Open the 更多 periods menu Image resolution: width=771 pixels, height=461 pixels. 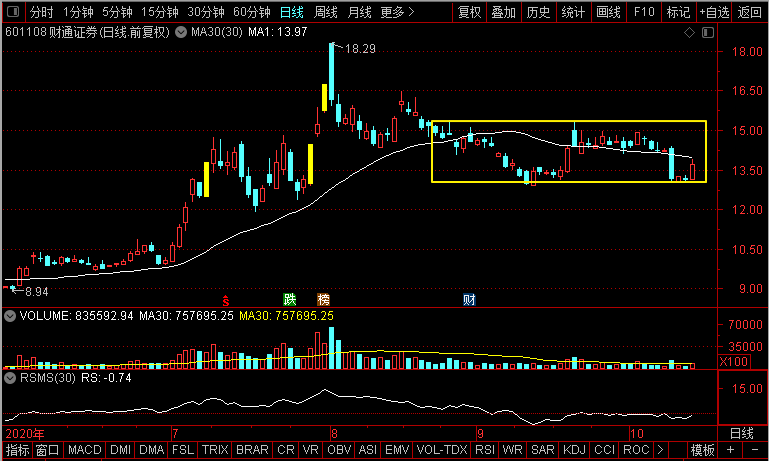(397, 12)
